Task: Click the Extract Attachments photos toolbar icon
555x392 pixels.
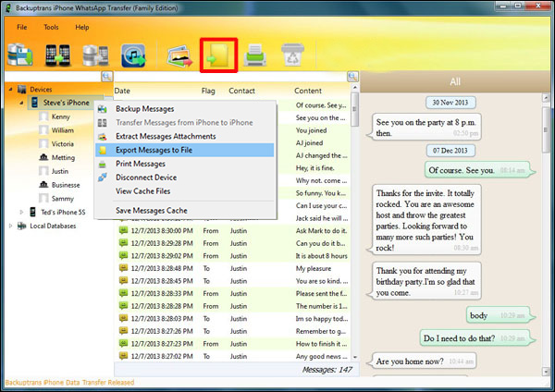Action: tap(179, 56)
